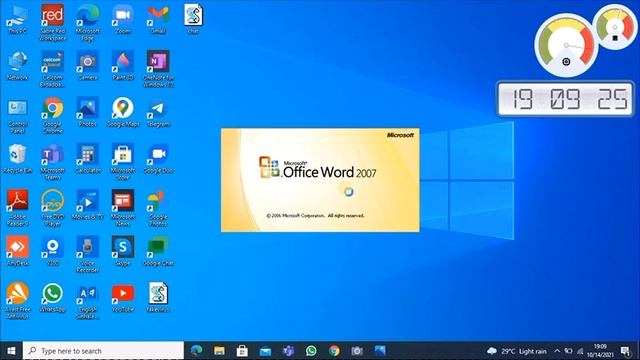Select the Calculator desktop shortcut
640x360 pixels.
[x=88, y=159]
